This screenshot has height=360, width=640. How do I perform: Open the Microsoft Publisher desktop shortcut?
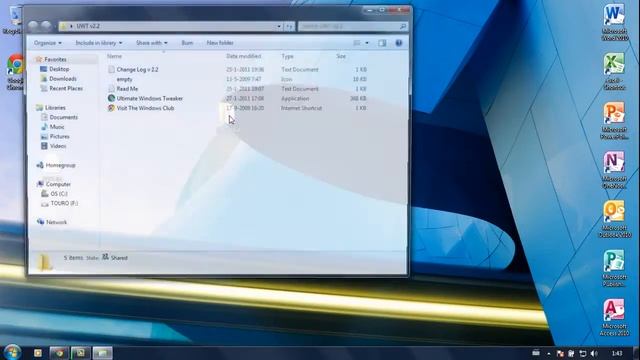pos(614,268)
